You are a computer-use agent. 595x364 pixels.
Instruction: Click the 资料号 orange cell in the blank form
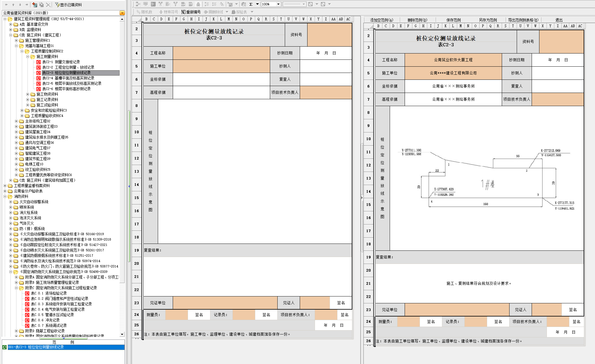coord(329,35)
